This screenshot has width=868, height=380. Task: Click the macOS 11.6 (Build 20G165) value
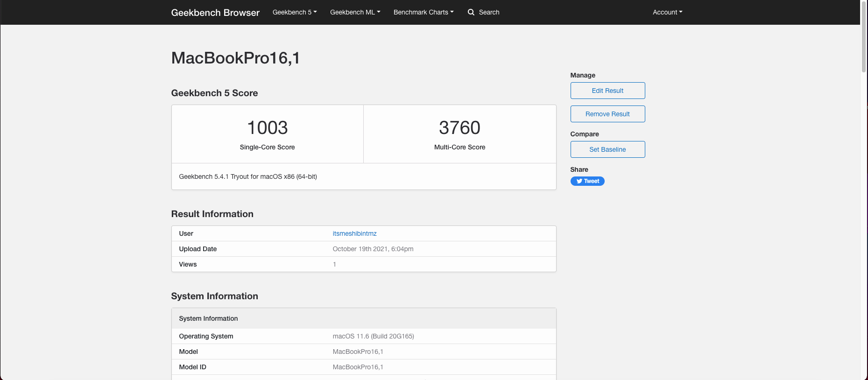(374, 336)
